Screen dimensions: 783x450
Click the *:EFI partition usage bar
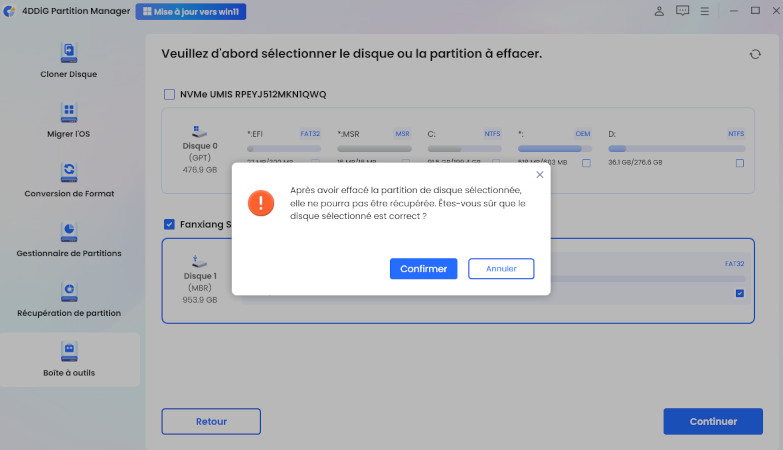tap(284, 149)
